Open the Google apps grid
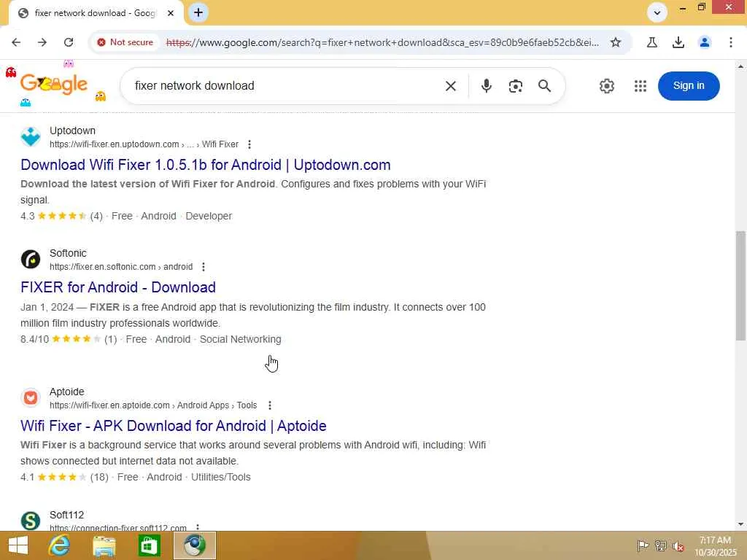The image size is (747, 560). [640, 86]
